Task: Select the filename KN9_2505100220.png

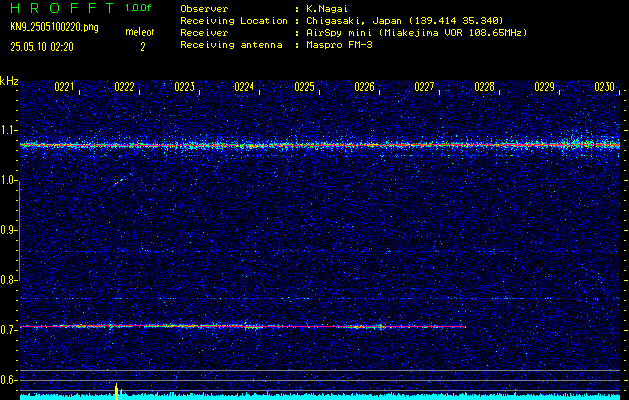Action: pos(54,27)
